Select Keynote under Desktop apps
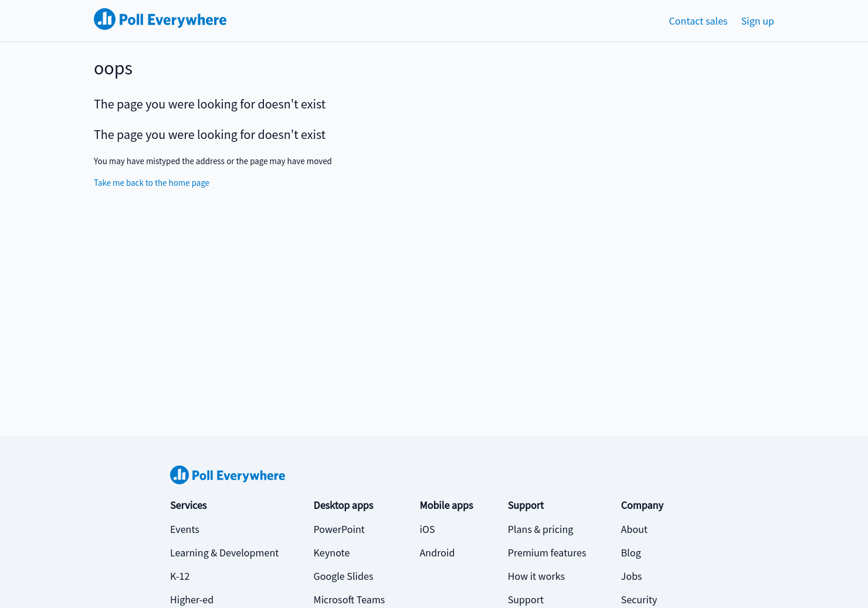 tap(331, 553)
